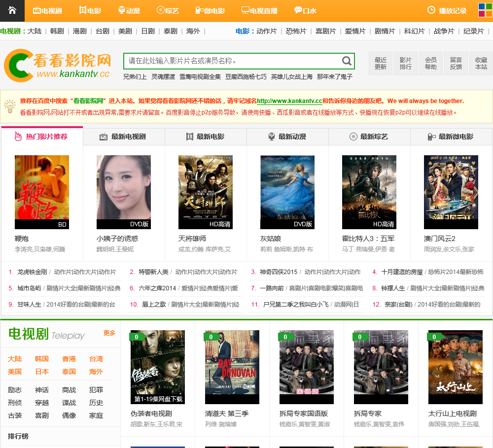Open the 伪装者电视剧 poster thumbnail
The width and height of the screenshot is (493, 448).
(158, 367)
